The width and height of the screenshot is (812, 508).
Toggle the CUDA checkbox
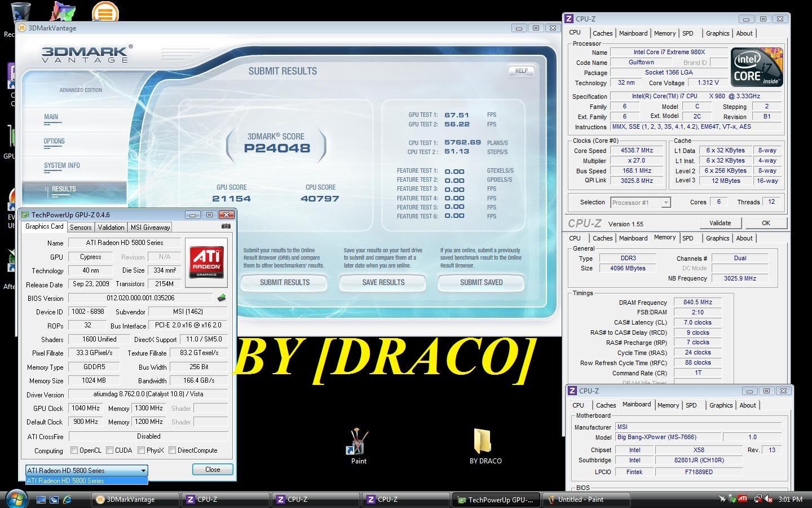click(x=109, y=450)
